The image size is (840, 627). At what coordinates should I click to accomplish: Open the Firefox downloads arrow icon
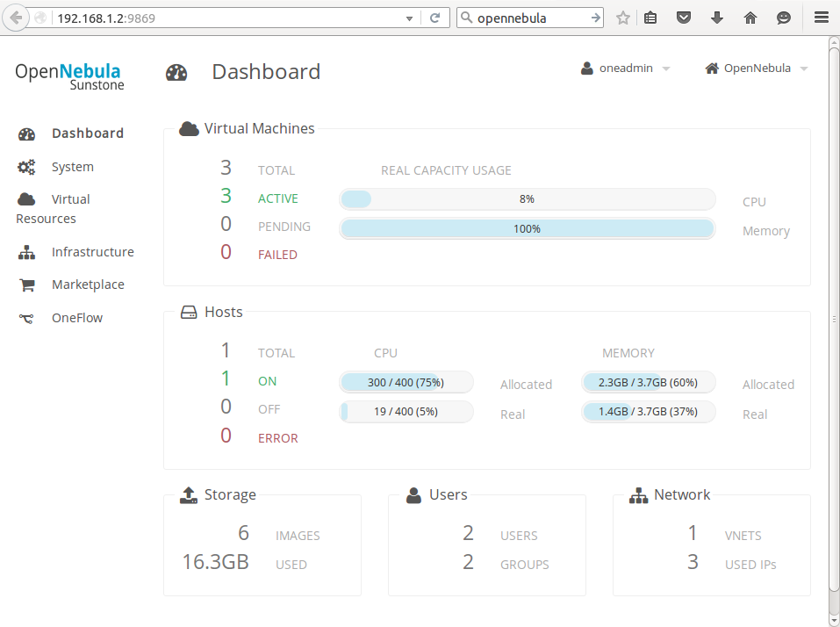(717, 18)
